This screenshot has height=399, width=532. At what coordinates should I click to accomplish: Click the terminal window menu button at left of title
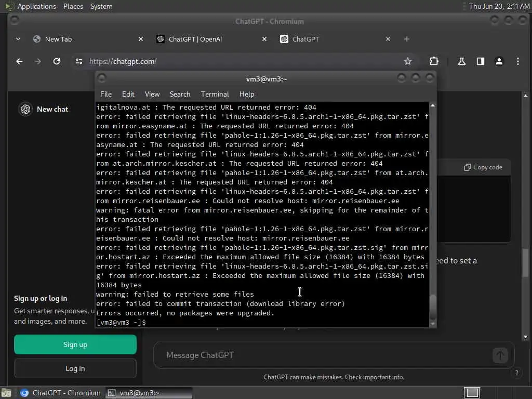(102, 78)
